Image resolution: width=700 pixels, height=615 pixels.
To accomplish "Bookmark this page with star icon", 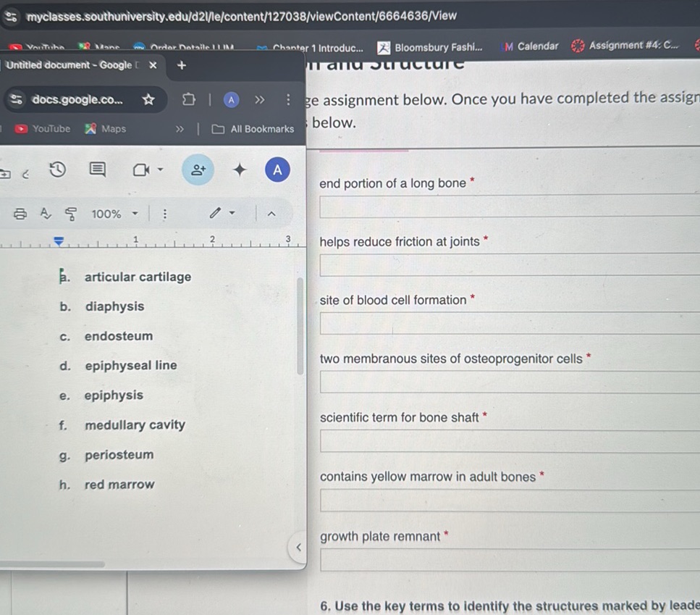I will [148, 99].
